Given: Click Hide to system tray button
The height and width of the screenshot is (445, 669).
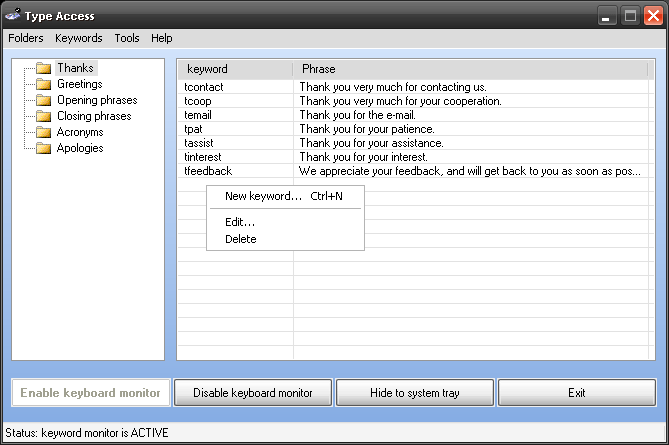Looking at the screenshot, I should coord(415,393).
